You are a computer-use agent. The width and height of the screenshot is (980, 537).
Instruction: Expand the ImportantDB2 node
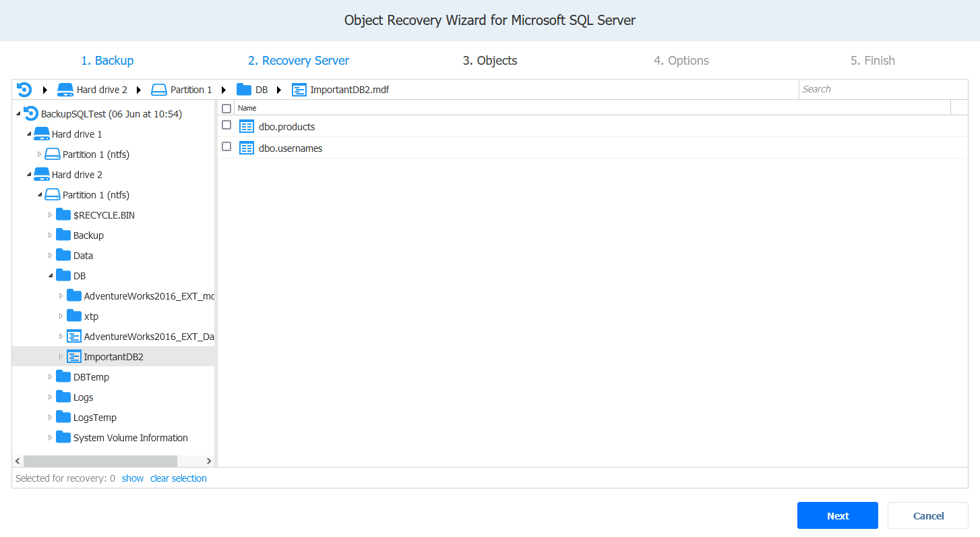click(x=61, y=356)
